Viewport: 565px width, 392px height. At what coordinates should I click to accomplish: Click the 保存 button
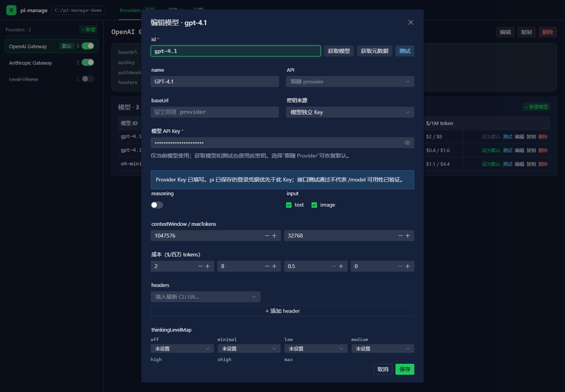point(405,369)
